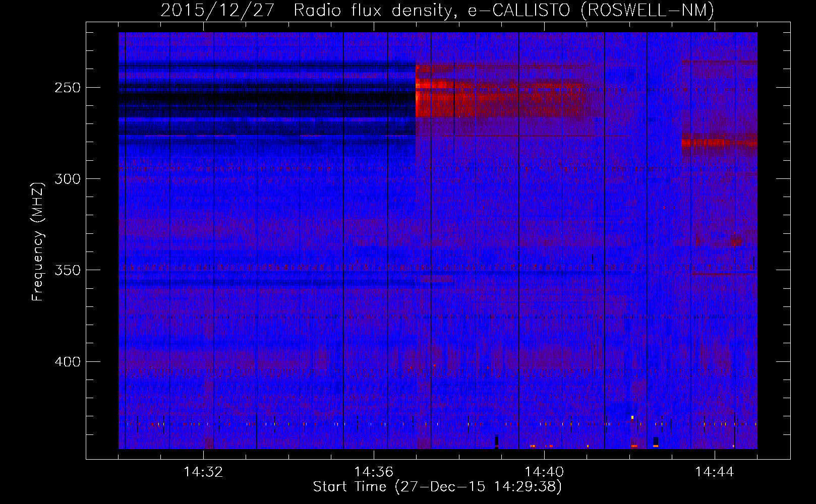This screenshot has width=816, height=504.
Task: Click the 14:36 time tick label
Action: (374, 472)
